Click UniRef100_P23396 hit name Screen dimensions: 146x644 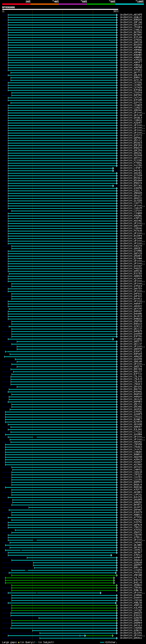pyautogui.click(x=131, y=161)
